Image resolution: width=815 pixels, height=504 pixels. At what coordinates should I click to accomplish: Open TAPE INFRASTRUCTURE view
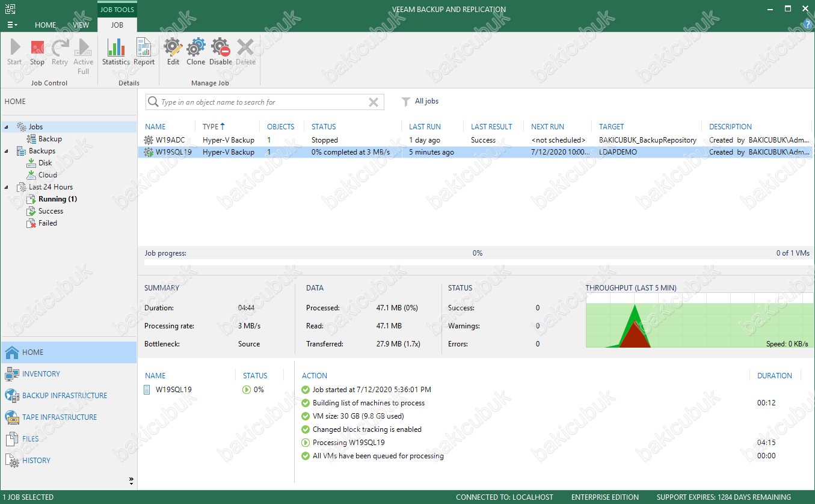[x=69, y=417]
